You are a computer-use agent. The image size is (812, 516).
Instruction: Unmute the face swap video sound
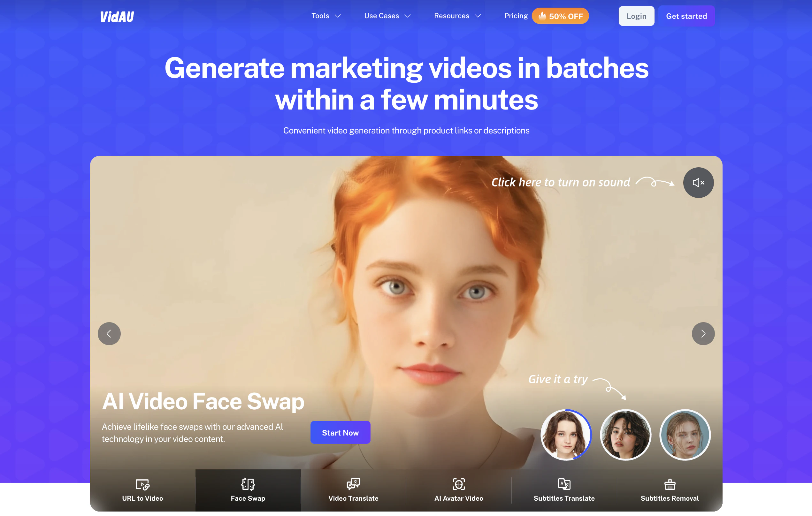tap(698, 182)
